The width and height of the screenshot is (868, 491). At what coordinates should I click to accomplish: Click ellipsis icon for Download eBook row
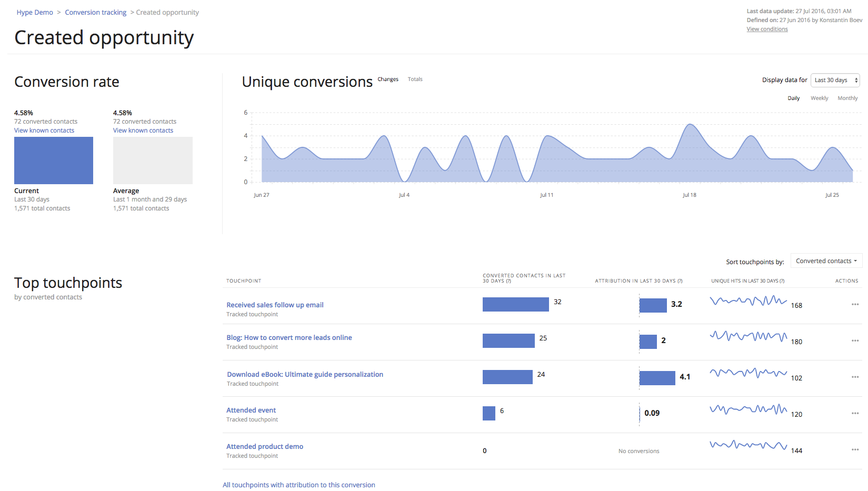pyautogui.click(x=855, y=377)
